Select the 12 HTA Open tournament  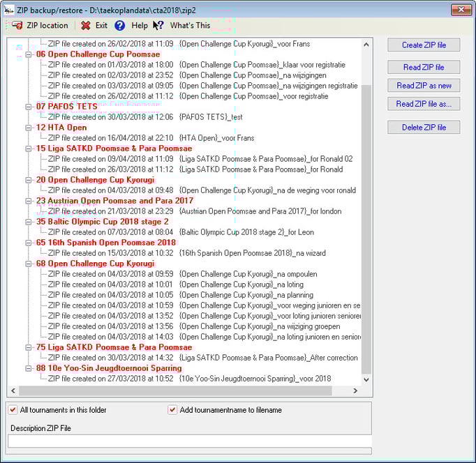click(61, 128)
